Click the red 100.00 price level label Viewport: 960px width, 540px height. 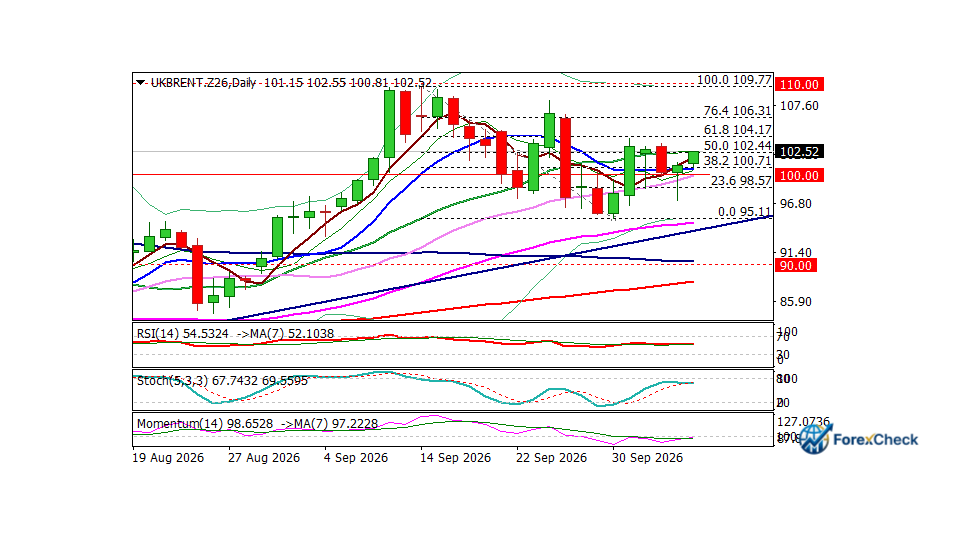pos(799,176)
